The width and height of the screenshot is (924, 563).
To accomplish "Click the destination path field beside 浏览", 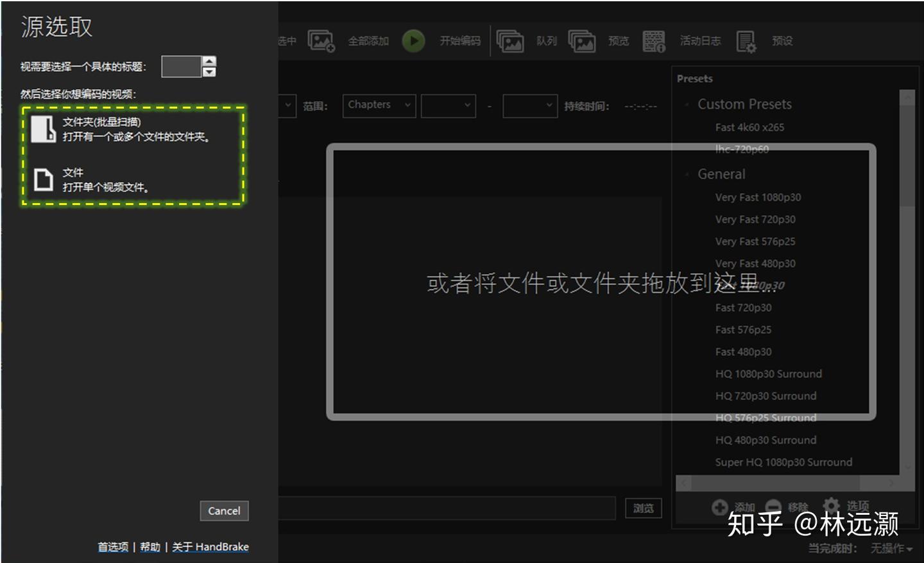I will [x=447, y=508].
